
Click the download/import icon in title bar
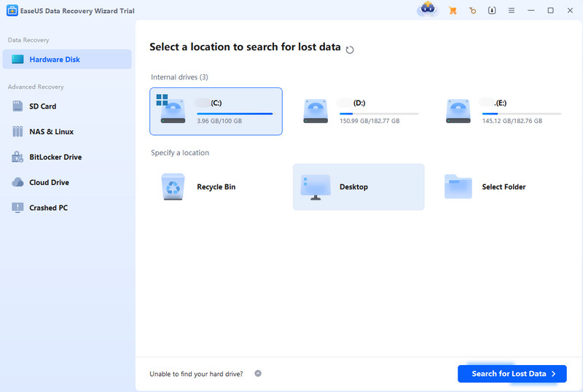coord(492,10)
